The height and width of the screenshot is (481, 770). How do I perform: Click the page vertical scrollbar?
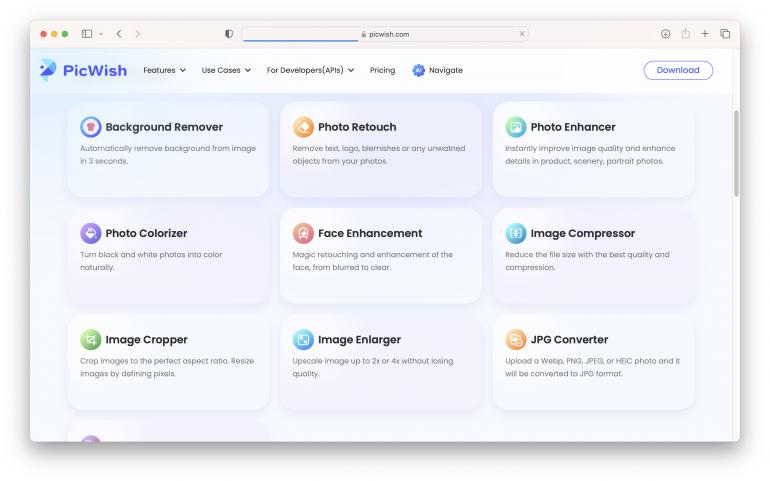(x=736, y=153)
